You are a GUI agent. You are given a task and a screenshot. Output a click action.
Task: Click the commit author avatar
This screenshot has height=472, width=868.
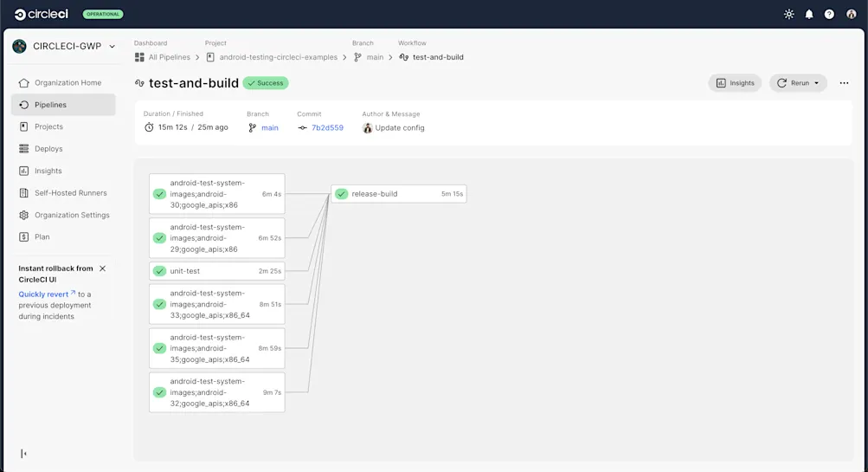(367, 128)
